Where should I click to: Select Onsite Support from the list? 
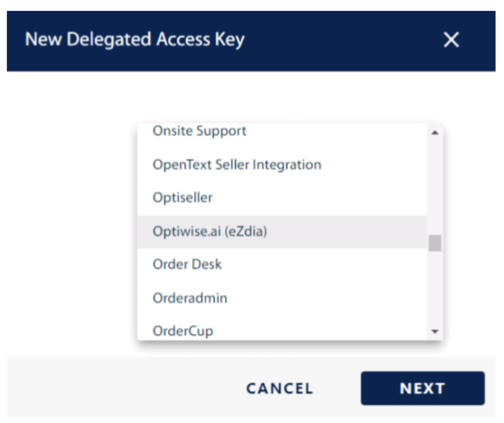[199, 131]
